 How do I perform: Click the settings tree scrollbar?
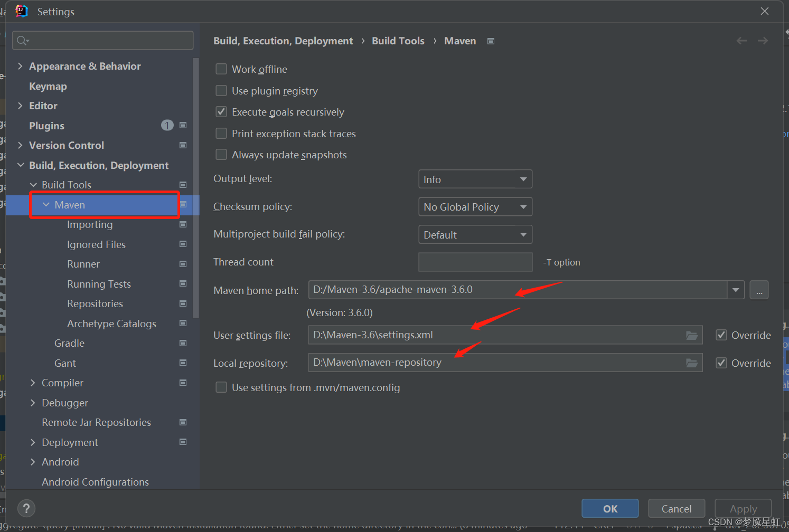pyautogui.click(x=196, y=188)
